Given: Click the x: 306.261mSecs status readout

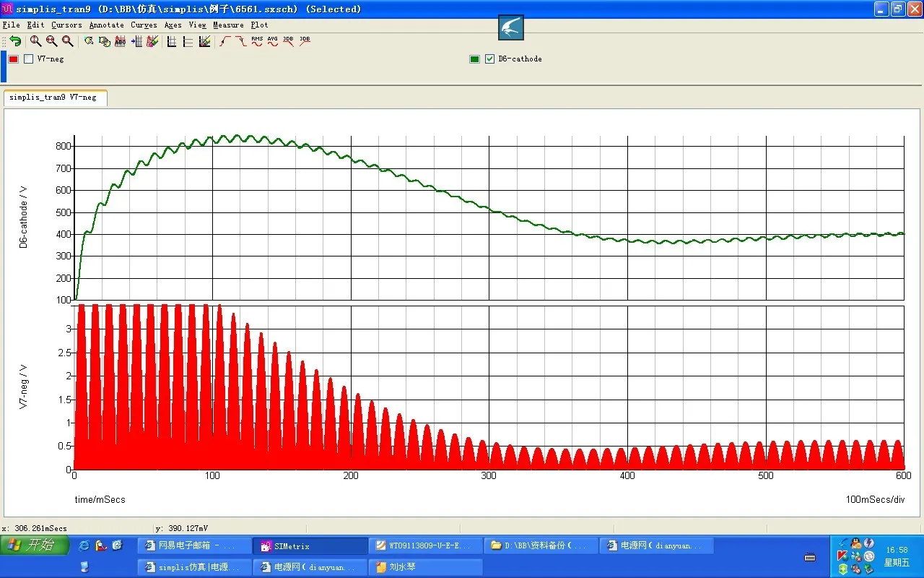Looking at the screenshot, I should coord(35,529).
